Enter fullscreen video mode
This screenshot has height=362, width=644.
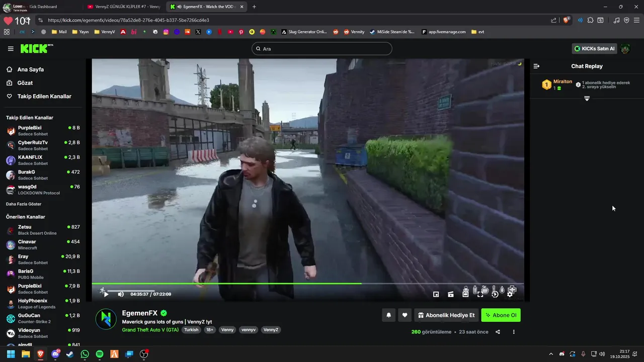(480, 294)
